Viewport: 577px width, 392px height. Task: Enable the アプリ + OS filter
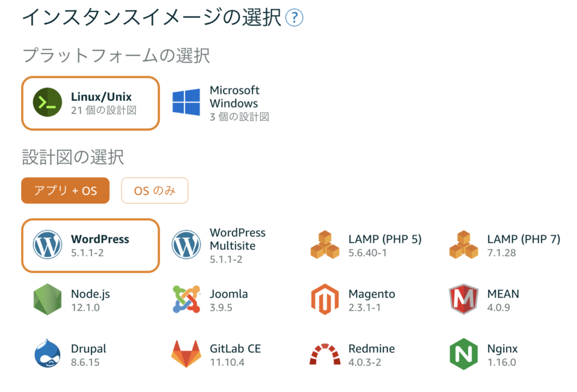[65, 189]
